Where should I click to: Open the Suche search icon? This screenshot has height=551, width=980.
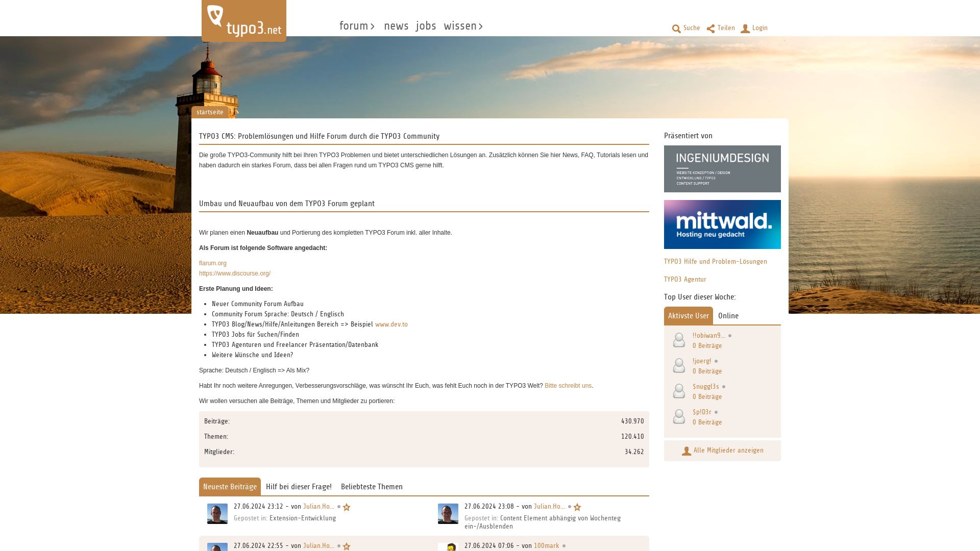676,29
